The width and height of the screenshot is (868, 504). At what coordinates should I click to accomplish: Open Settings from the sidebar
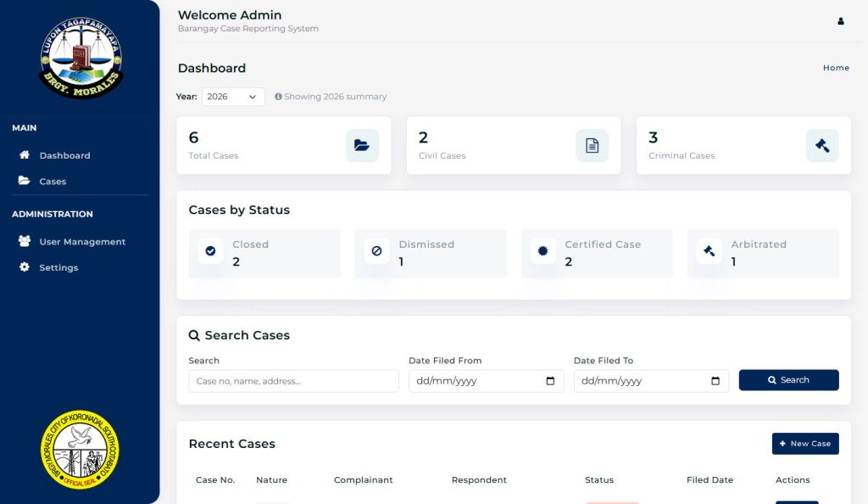[x=58, y=267]
